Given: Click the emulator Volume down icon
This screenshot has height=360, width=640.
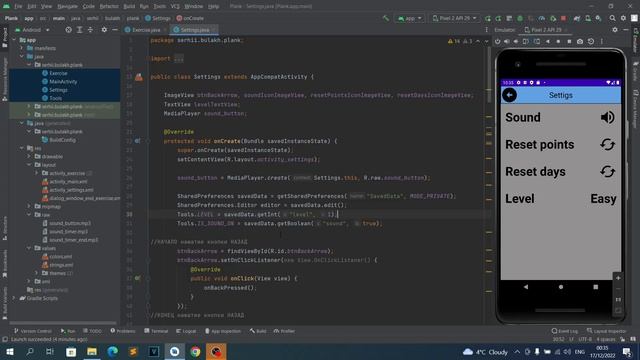Looking at the screenshot, I should click(x=516, y=41).
